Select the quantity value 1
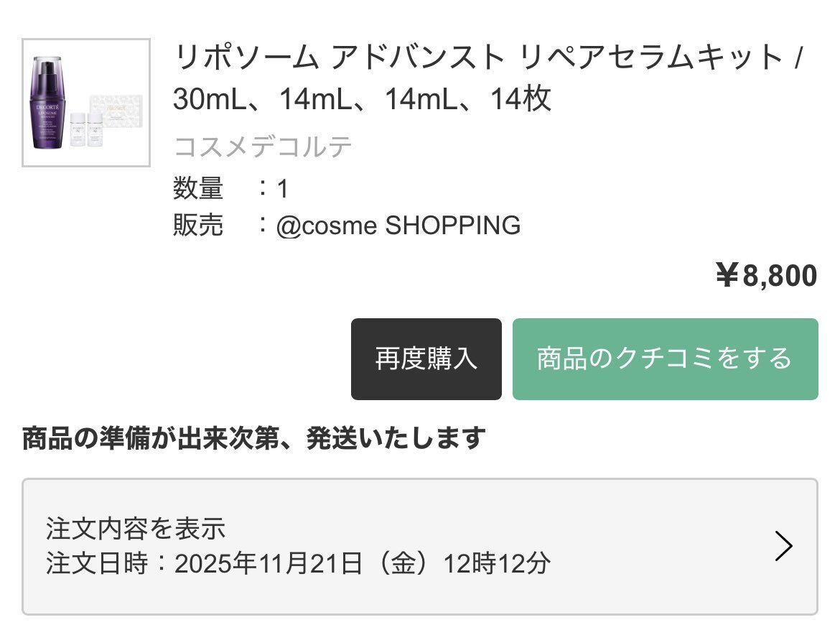Image resolution: width=840 pixels, height=625 pixels. point(283,189)
